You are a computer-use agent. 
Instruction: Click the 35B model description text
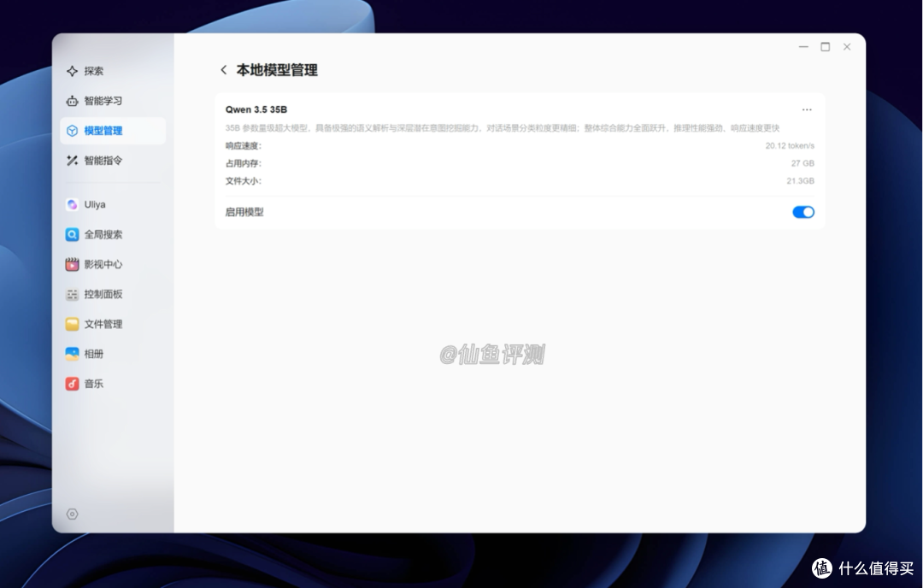(x=503, y=128)
